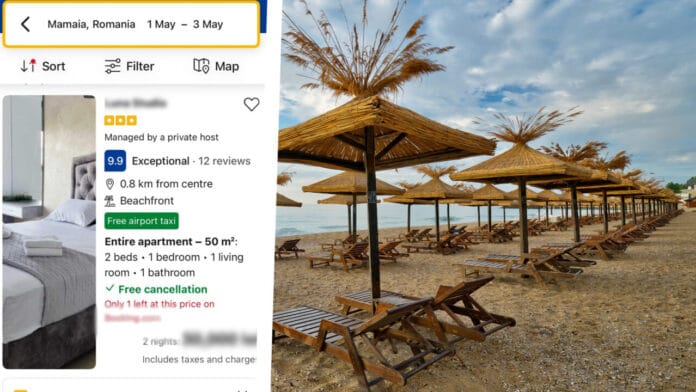The image size is (696, 392).
Task: Open the 12 reviews link
Action: coord(224,161)
